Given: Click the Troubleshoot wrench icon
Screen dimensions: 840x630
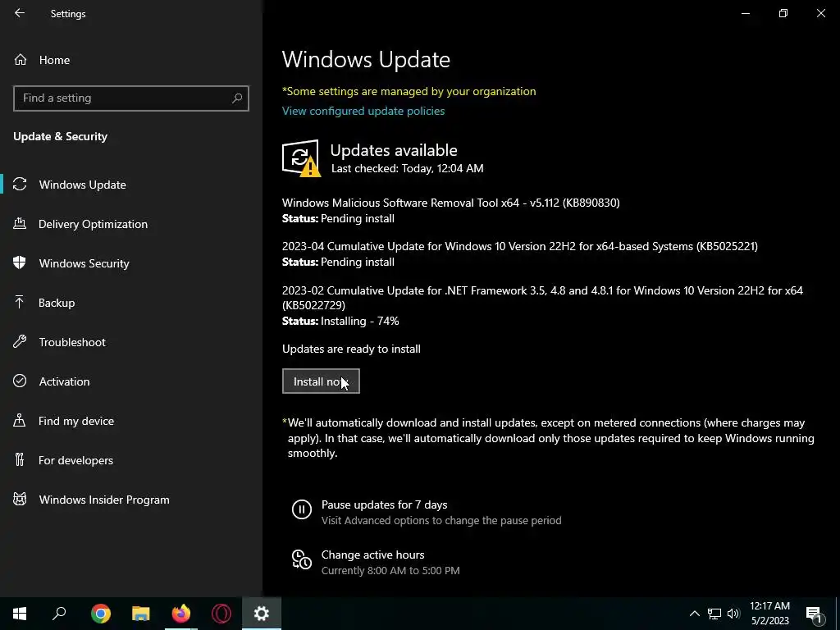Looking at the screenshot, I should (20, 341).
